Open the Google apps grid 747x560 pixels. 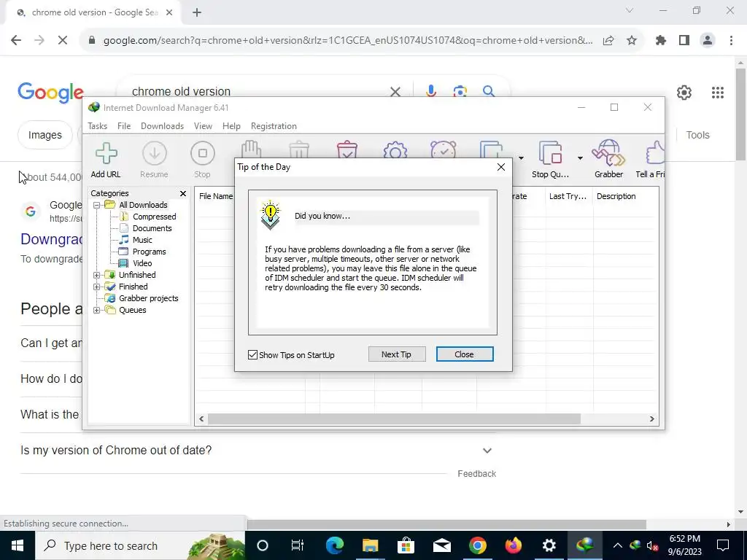718,93
